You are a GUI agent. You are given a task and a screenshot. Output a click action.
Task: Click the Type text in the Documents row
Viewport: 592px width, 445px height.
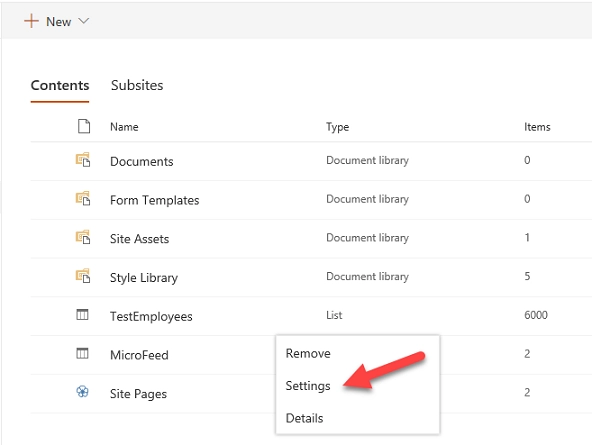click(x=367, y=160)
